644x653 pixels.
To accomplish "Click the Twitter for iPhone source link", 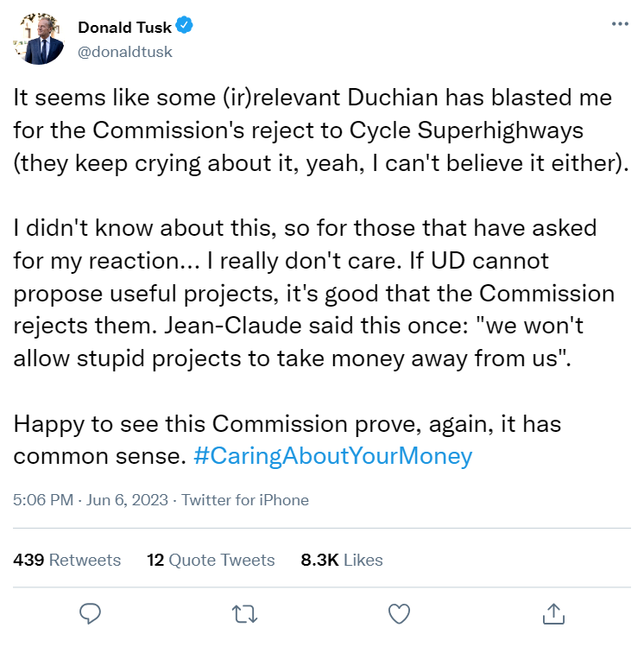I will (x=245, y=500).
